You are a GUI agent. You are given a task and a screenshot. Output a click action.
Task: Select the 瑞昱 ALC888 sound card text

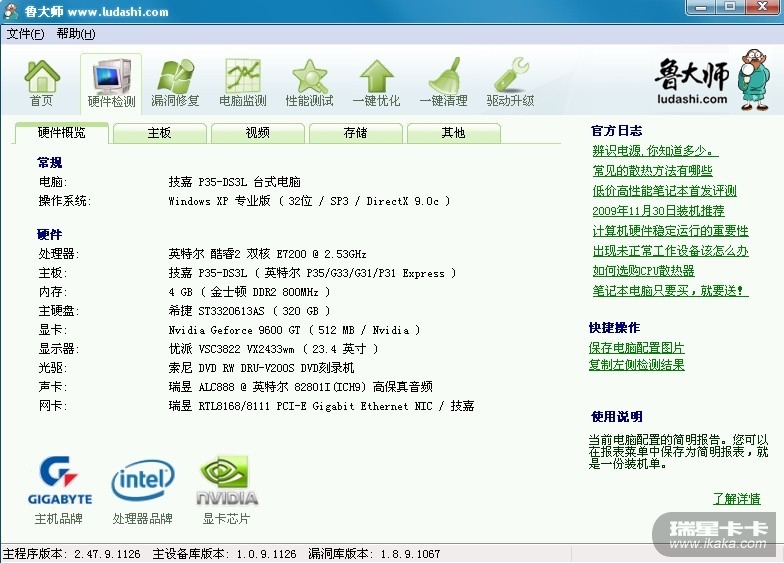click(300, 387)
